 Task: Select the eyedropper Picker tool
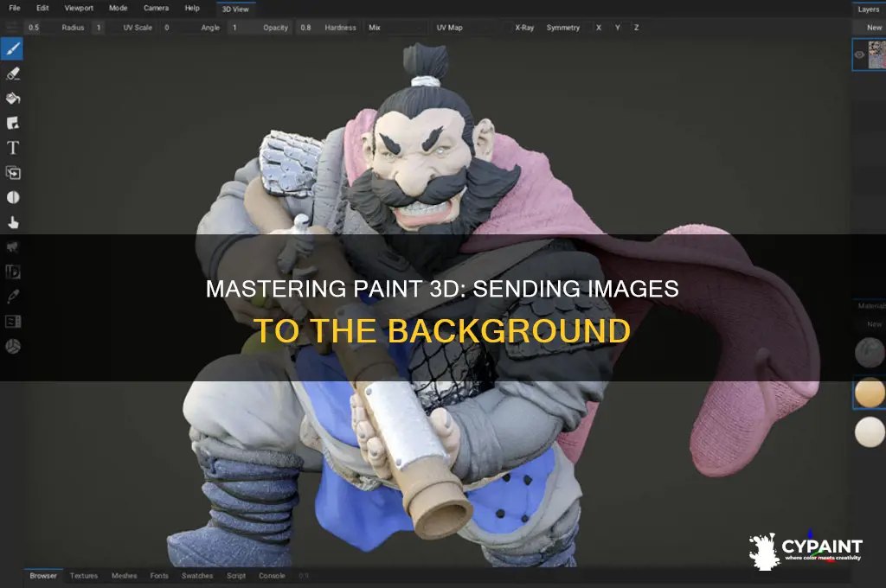(12, 297)
